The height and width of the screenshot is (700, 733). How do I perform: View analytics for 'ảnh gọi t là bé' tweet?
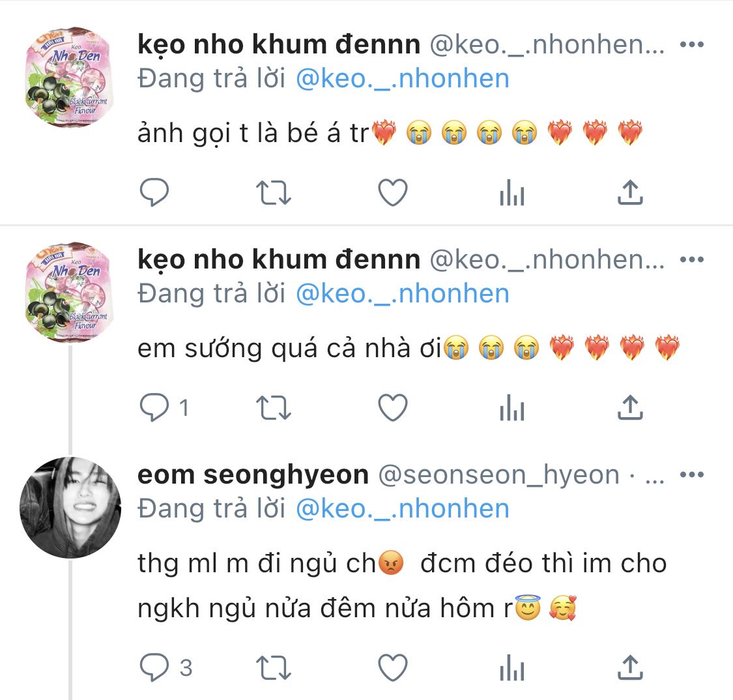511,193
